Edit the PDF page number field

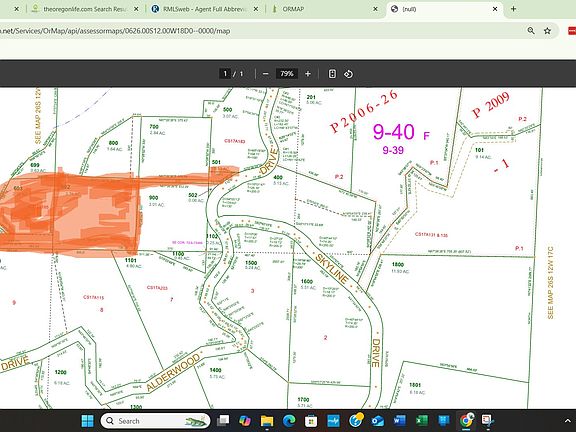225,74
